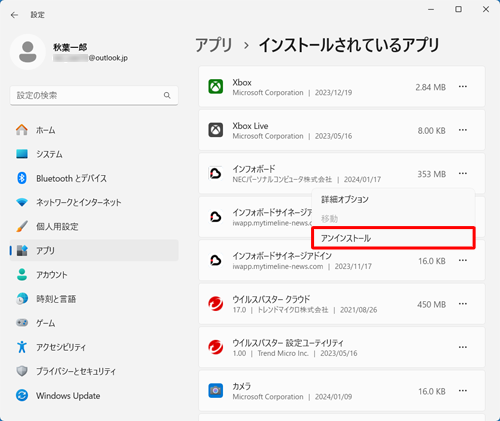Click the user profile avatar picture

[x=28, y=52]
